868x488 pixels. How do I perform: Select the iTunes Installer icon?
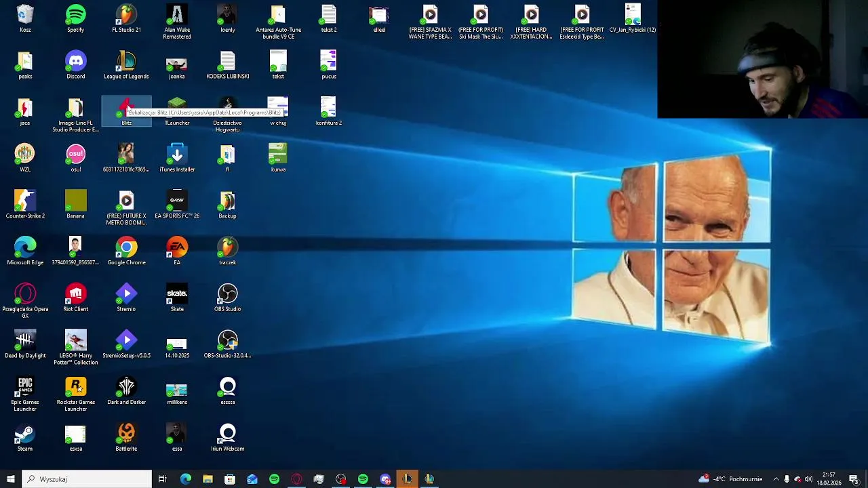[177, 158]
